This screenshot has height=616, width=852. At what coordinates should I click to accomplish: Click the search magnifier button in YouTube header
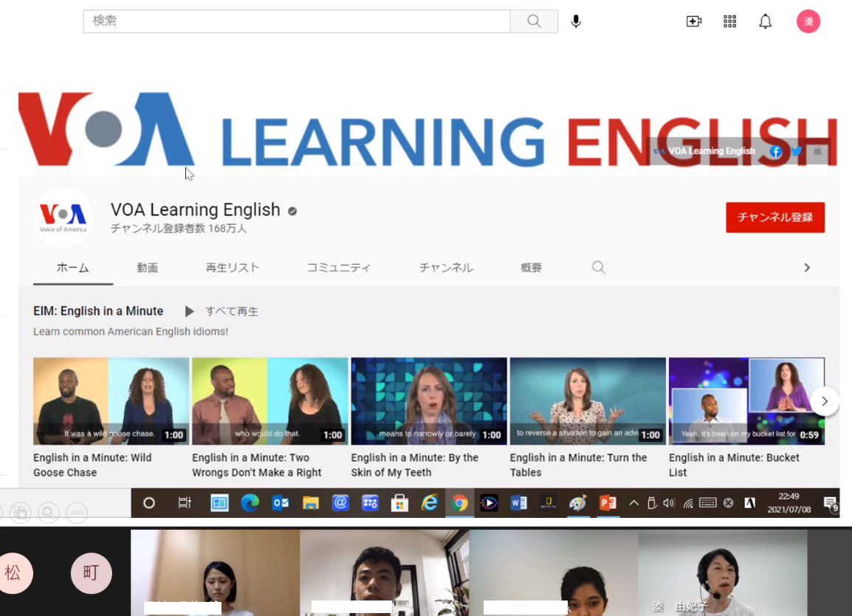click(x=534, y=21)
